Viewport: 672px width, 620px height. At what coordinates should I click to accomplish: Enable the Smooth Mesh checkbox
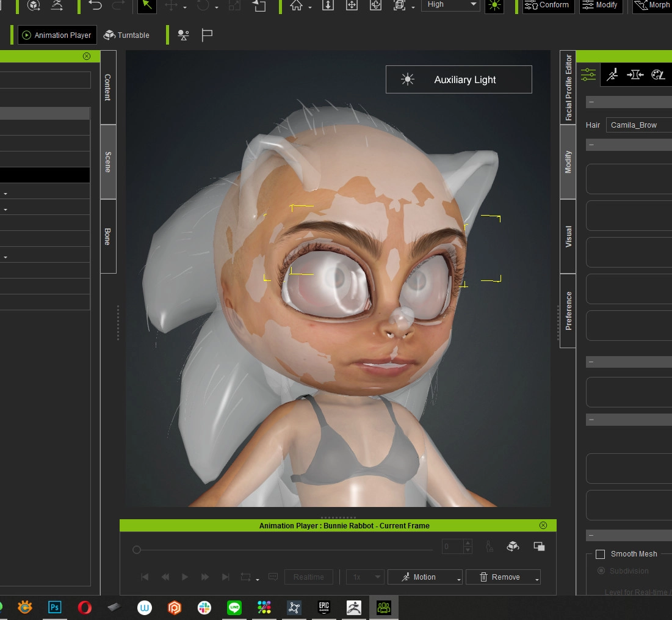(600, 554)
